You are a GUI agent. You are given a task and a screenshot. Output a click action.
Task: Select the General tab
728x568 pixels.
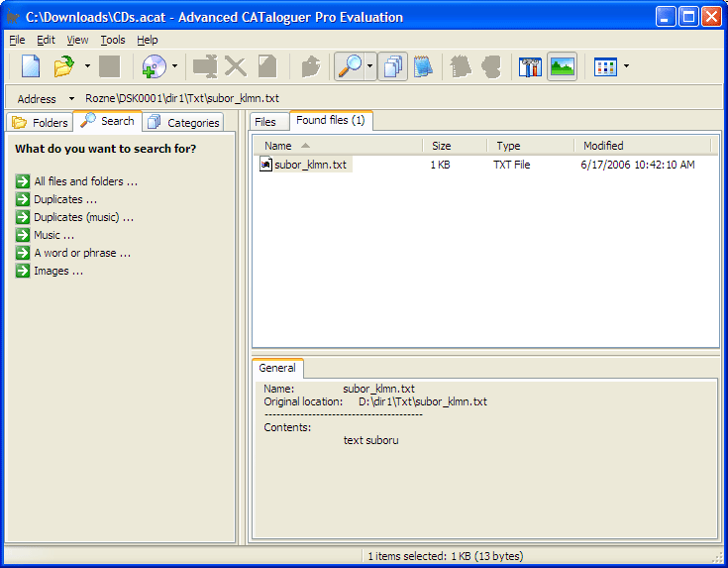tap(277, 368)
